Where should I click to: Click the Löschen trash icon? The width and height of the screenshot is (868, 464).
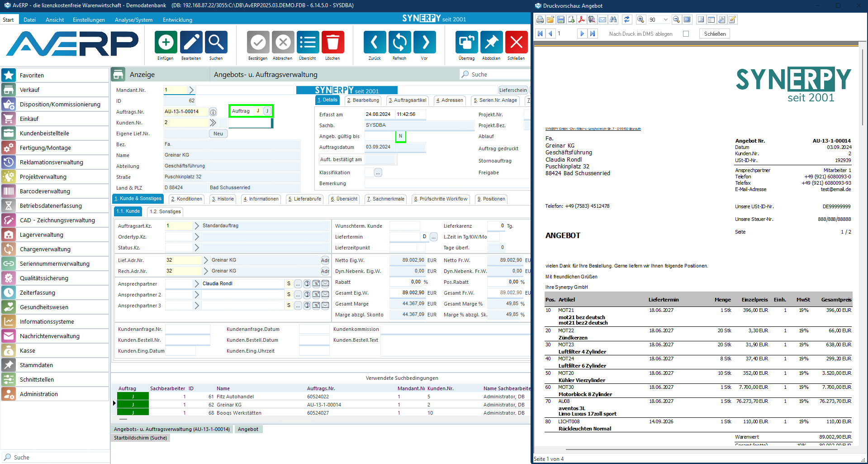pos(332,43)
